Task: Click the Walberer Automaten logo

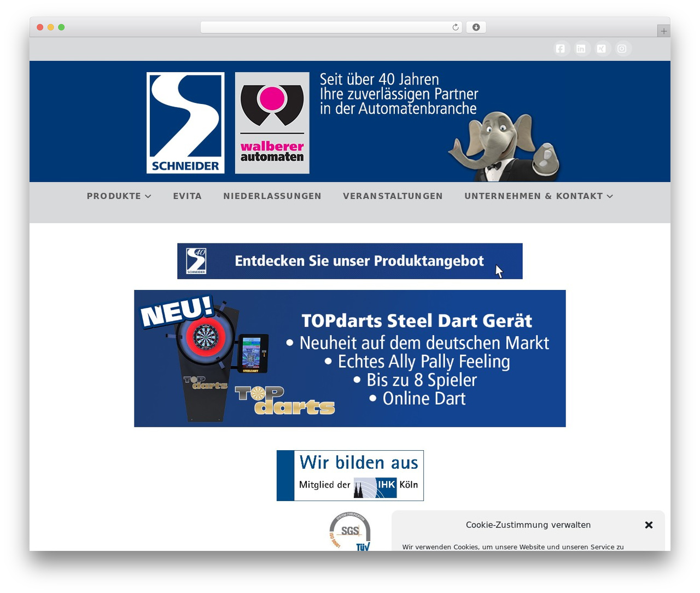Action: 272,123
